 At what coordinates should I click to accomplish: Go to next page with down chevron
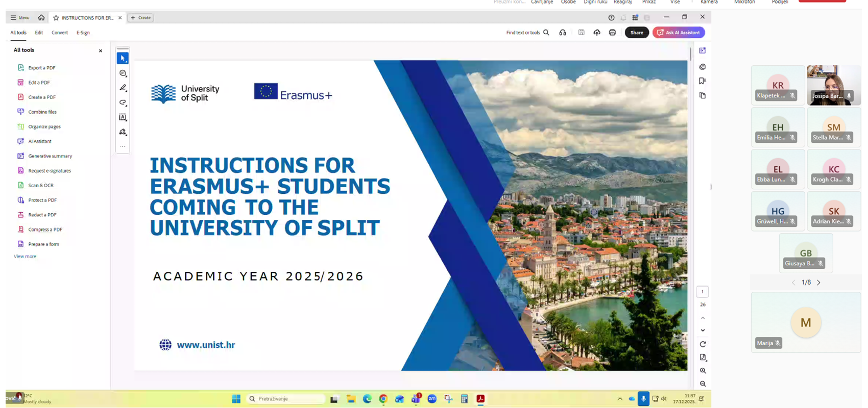703,330
